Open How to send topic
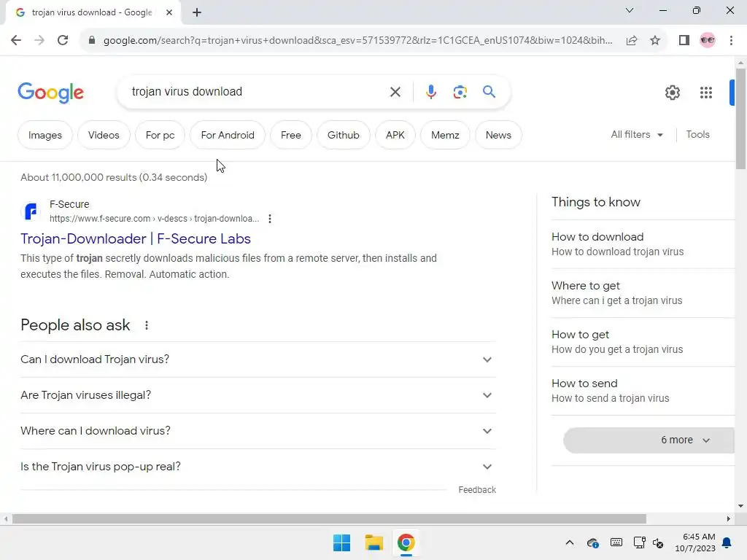 coord(643,391)
